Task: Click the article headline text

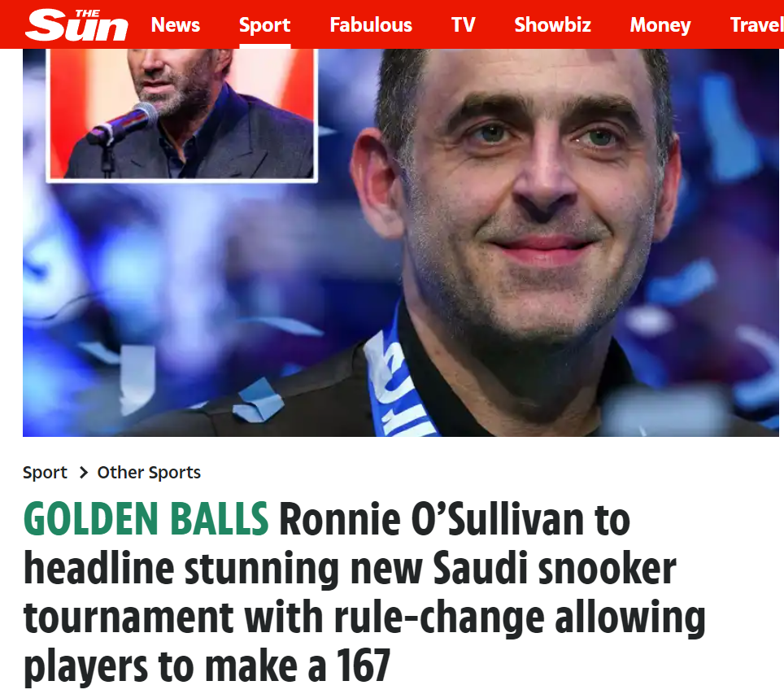Action: click(365, 592)
